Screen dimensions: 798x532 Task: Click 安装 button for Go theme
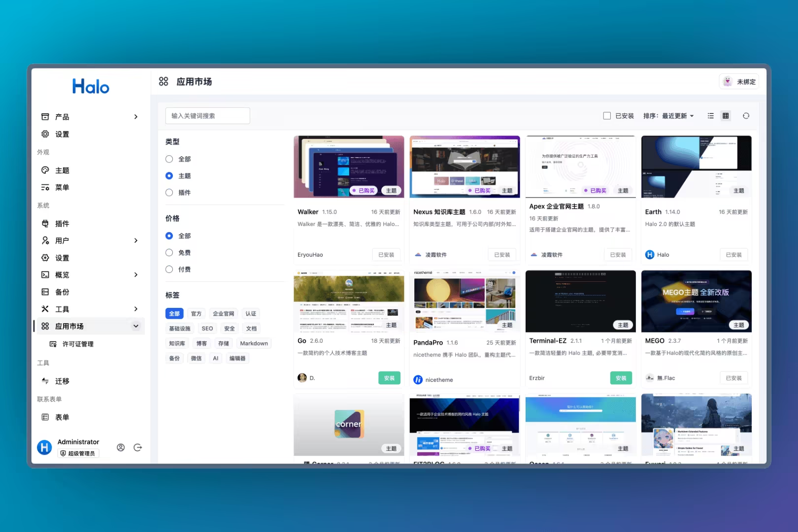click(x=389, y=378)
